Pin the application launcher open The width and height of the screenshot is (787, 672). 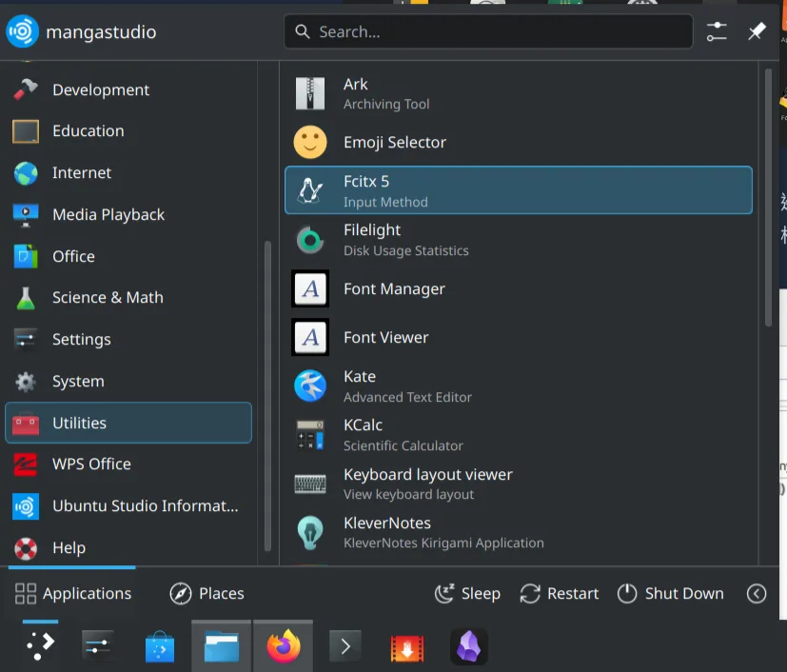757,32
